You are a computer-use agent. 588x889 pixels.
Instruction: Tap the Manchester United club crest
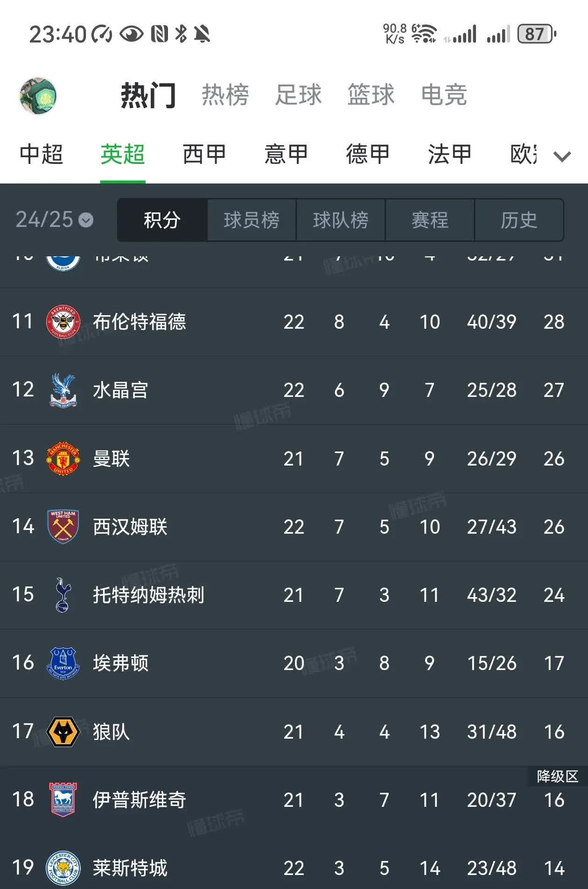click(63, 459)
